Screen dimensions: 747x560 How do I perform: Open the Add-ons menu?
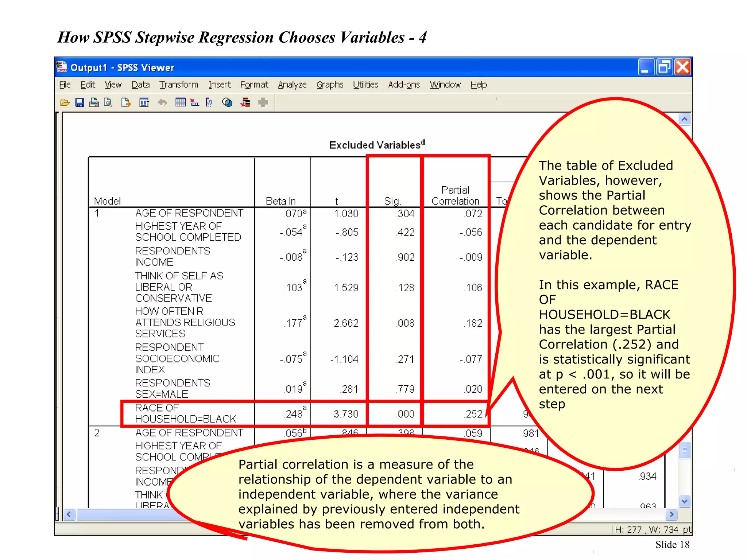404,85
